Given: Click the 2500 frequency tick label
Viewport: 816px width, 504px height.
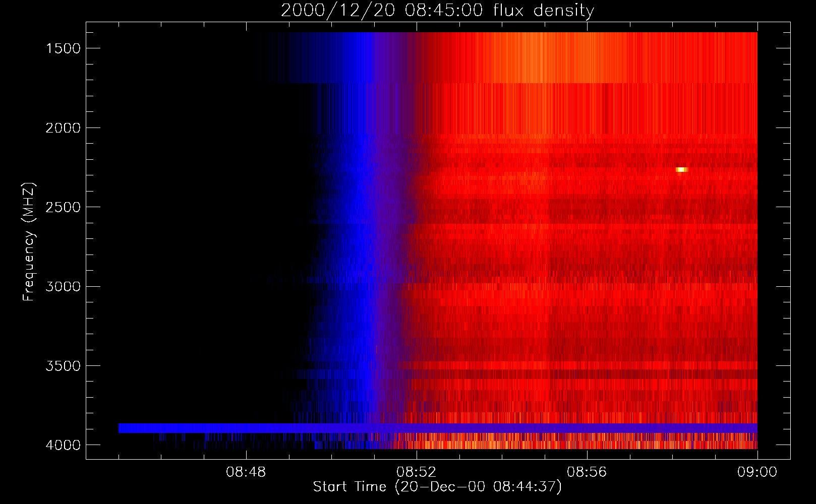Looking at the screenshot, I should point(63,207).
